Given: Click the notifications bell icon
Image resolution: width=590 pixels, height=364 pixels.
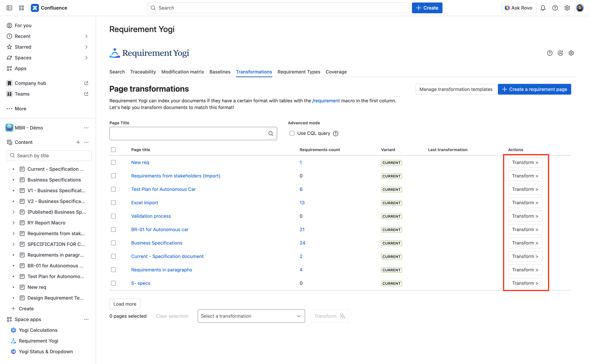Looking at the screenshot, I should pyautogui.click(x=543, y=8).
